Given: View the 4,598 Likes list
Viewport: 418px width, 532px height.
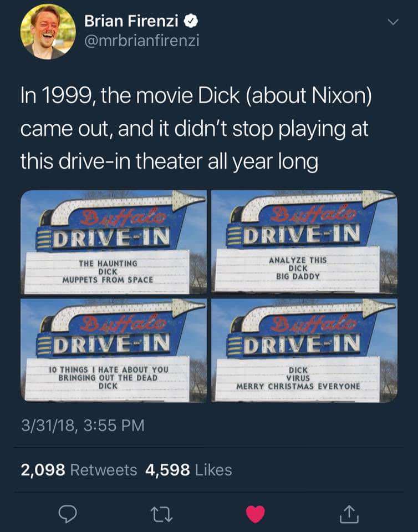Looking at the screenshot, I should pyautogui.click(x=188, y=470).
